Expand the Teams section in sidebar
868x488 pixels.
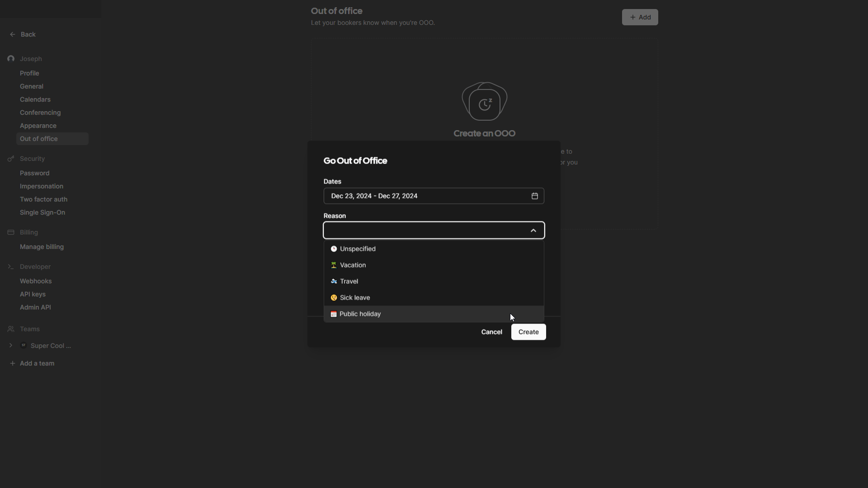[11, 346]
